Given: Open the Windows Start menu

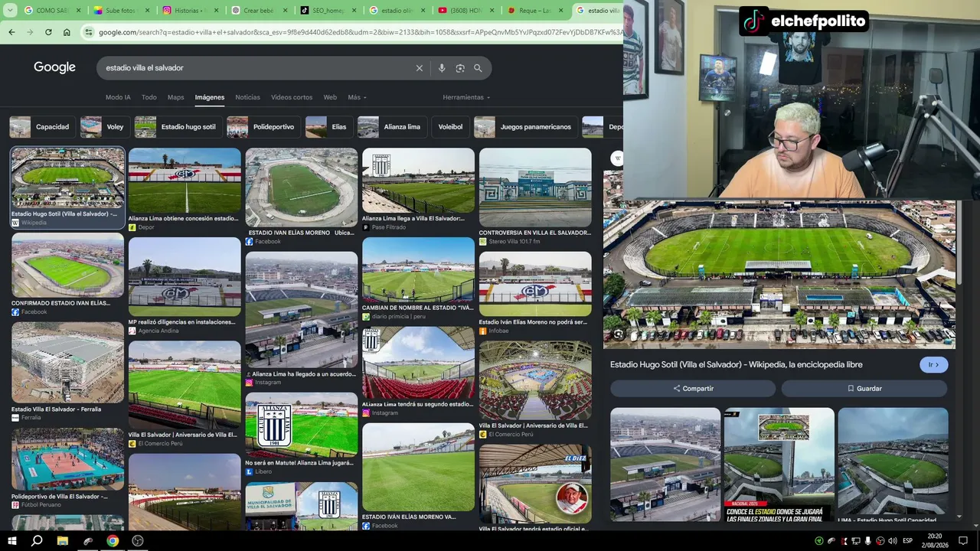Looking at the screenshot, I should (x=11, y=541).
